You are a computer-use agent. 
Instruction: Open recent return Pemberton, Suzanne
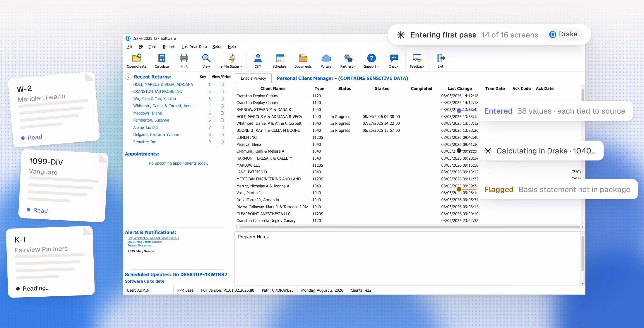pos(151,120)
